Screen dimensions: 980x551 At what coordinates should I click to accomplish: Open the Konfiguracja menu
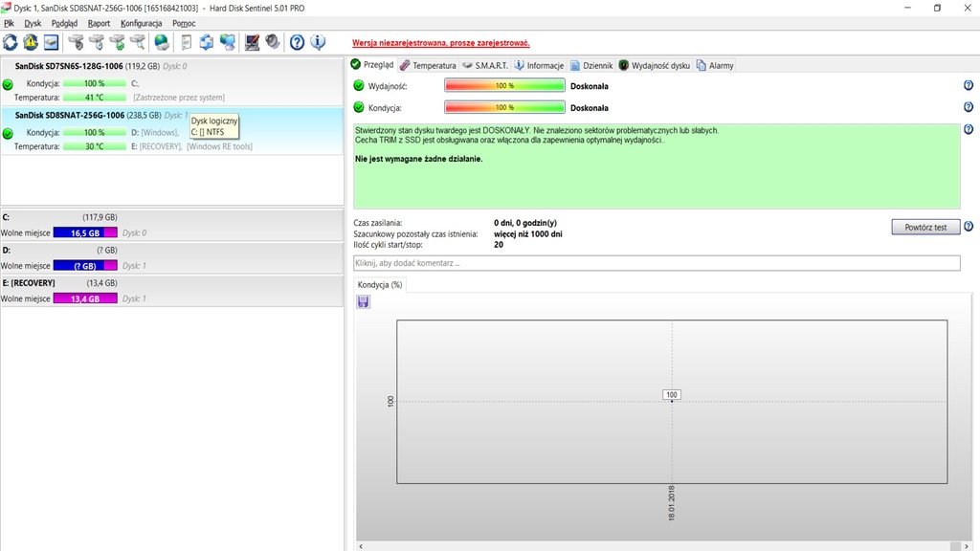click(141, 23)
